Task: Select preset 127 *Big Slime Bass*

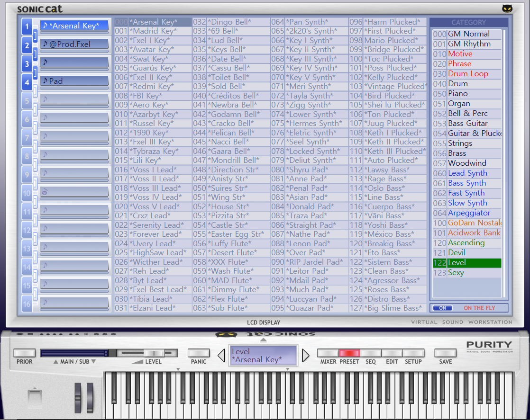Action: pyautogui.click(x=388, y=308)
